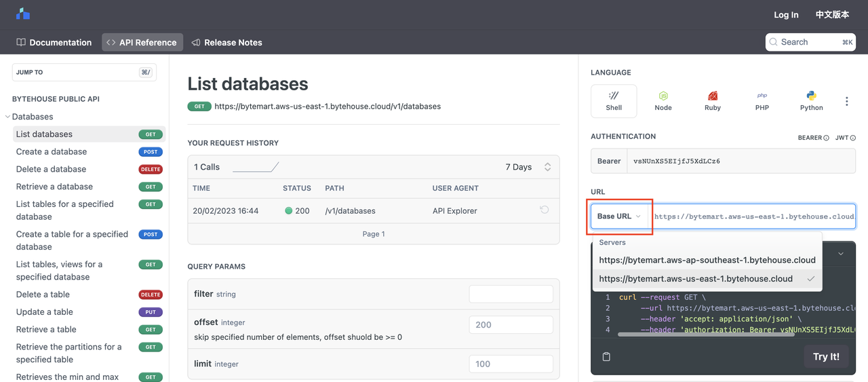Click the Search box

pyautogui.click(x=811, y=42)
